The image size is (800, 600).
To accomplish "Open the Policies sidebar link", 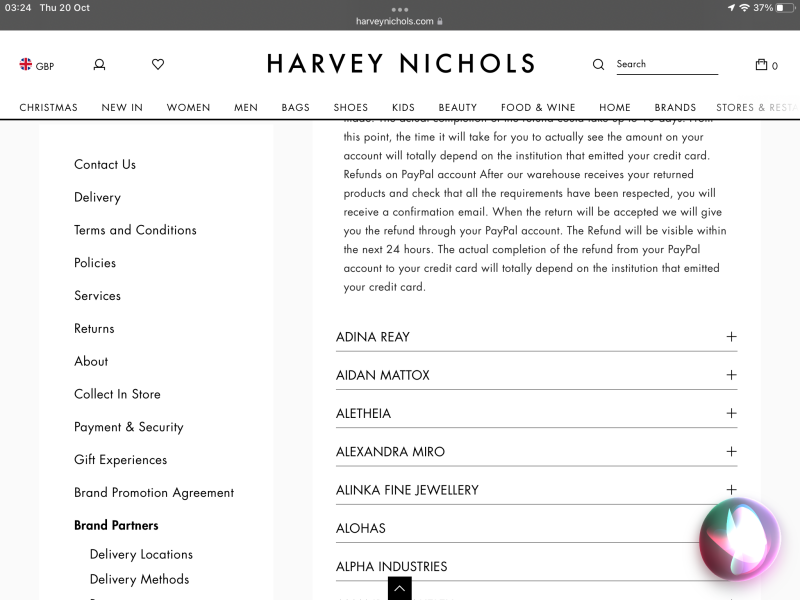I will [x=95, y=263].
